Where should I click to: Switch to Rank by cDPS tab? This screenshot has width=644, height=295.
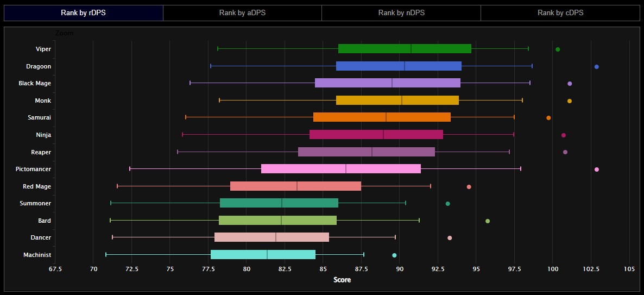click(x=560, y=12)
